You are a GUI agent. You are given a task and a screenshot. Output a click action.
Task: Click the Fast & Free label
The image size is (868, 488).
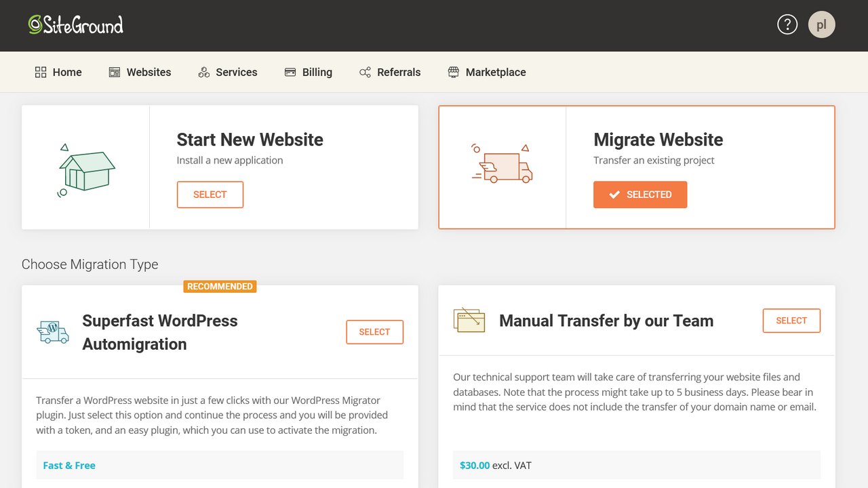coord(69,466)
